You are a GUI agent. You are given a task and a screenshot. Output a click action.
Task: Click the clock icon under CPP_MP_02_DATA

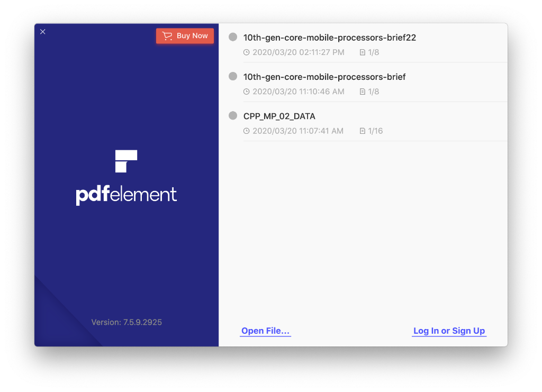247,131
